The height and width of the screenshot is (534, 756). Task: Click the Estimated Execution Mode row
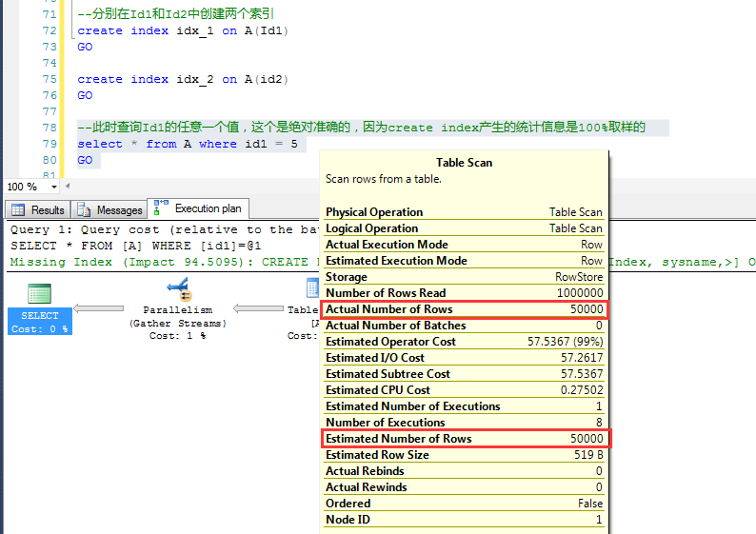(465, 261)
